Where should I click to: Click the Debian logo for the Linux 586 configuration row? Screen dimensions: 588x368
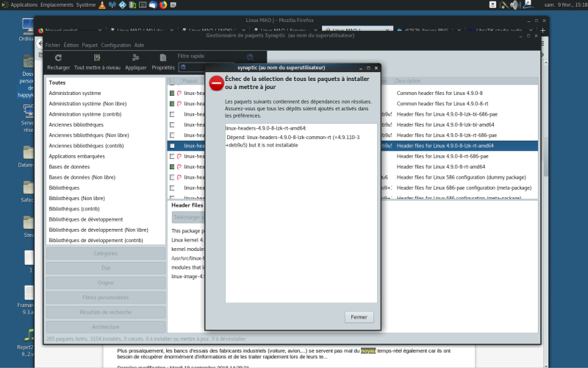click(179, 177)
